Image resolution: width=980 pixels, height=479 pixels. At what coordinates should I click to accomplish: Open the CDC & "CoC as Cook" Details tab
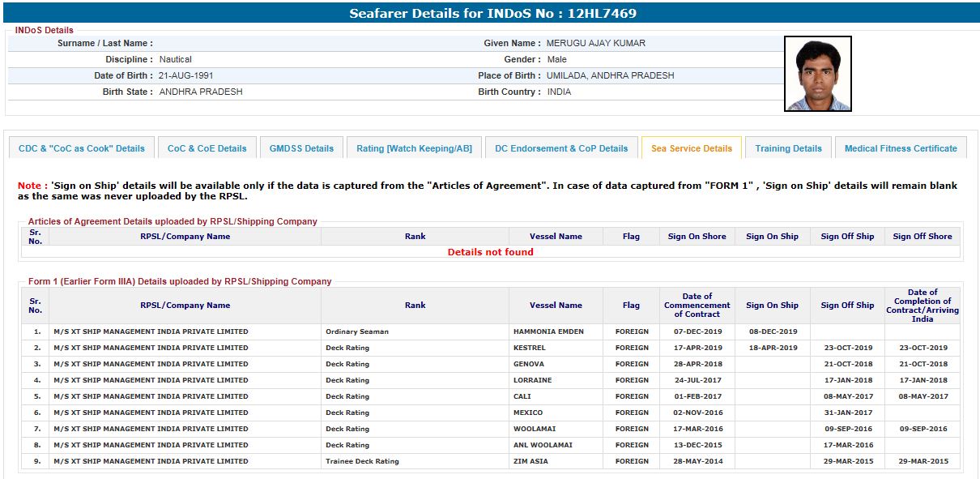[82, 148]
